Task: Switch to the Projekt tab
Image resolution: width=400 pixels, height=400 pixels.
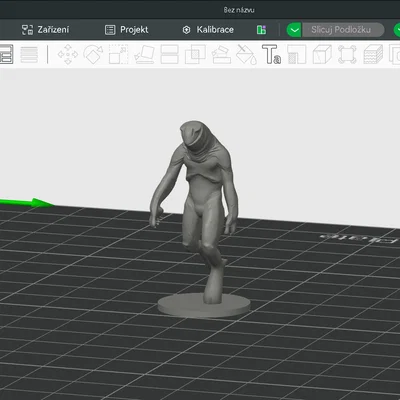Action: tap(127, 30)
